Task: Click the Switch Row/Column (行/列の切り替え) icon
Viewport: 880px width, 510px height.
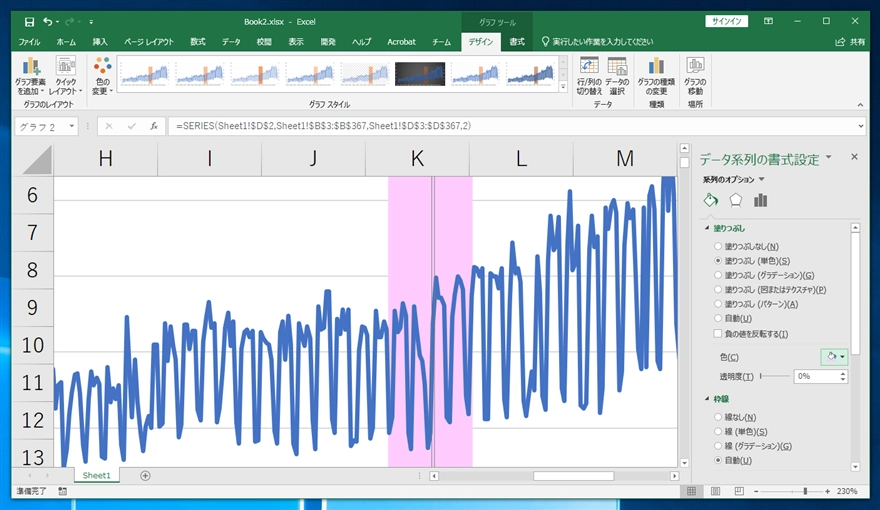Action: (589, 76)
